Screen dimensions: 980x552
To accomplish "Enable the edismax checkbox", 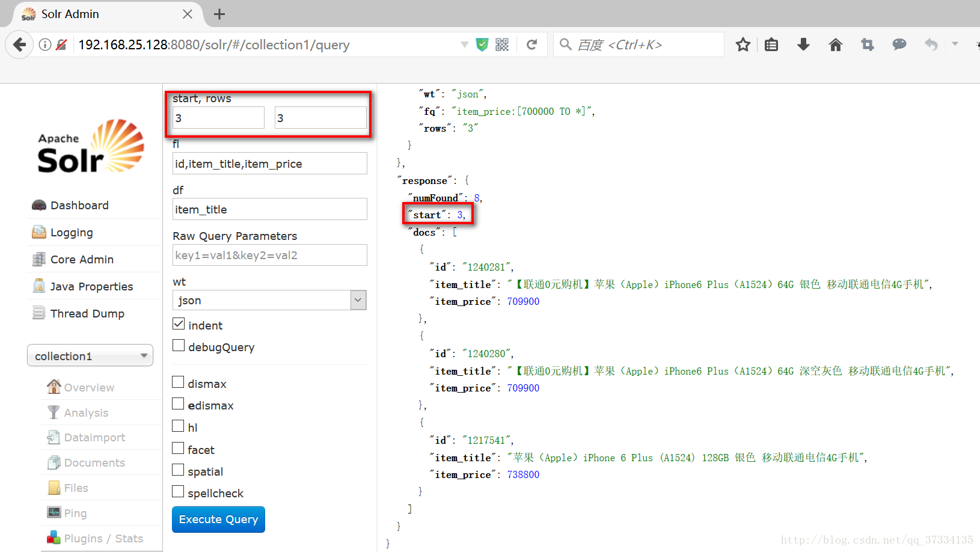I will click(178, 404).
